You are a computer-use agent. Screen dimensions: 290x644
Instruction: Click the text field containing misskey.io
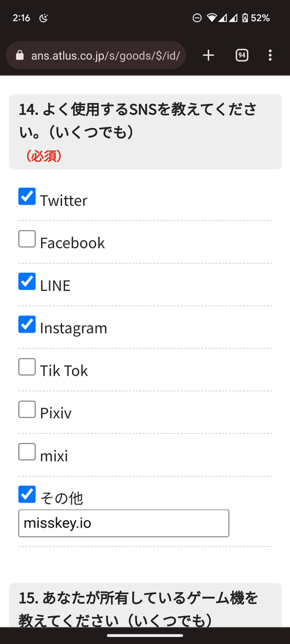point(124,523)
